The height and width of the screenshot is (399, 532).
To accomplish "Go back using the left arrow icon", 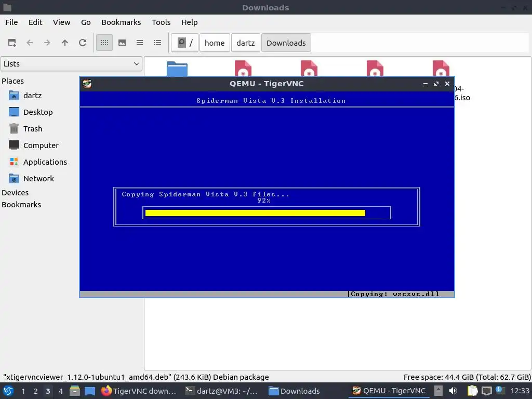I will click(30, 43).
